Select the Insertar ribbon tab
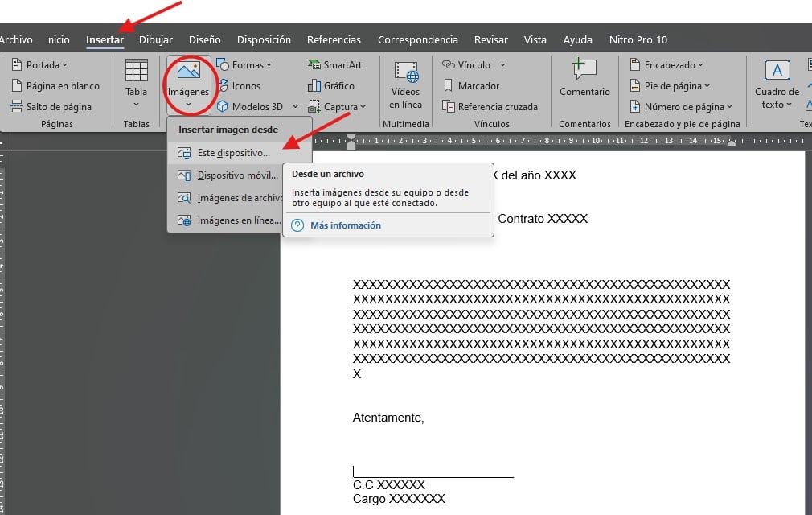 click(105, 40)
